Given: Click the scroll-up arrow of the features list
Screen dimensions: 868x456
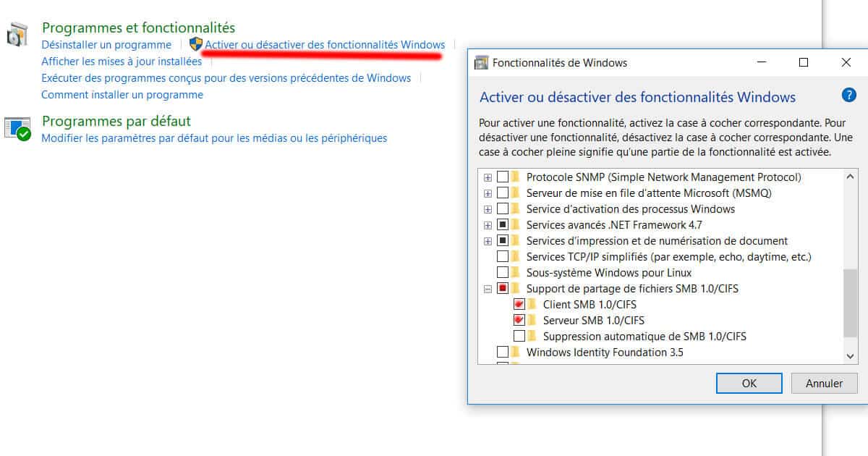Looking at the screenshot, I should (850, 177).
